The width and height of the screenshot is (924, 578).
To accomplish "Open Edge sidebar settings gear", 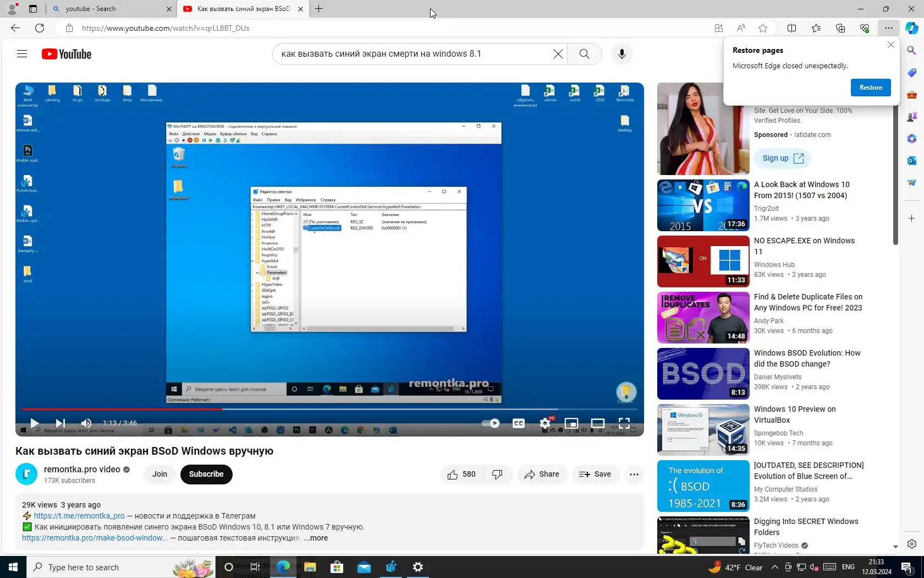I will tap(911, 544).
